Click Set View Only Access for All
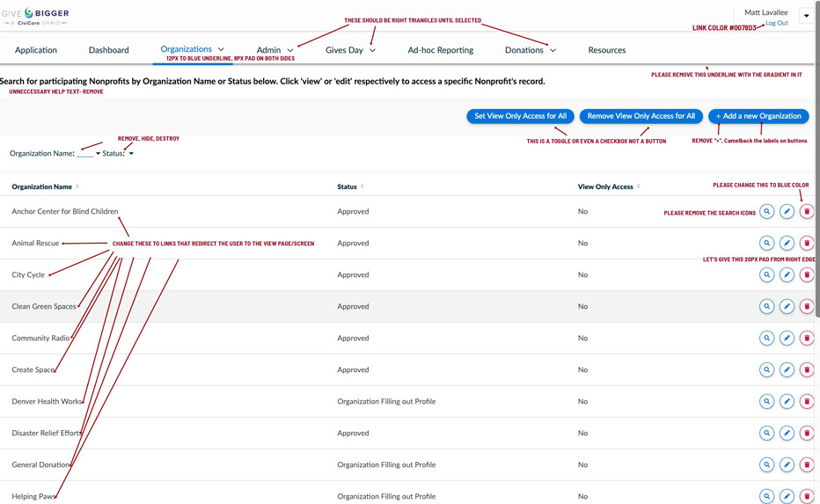820x504 pixels. pyautogui.click(x=520, y=116)
